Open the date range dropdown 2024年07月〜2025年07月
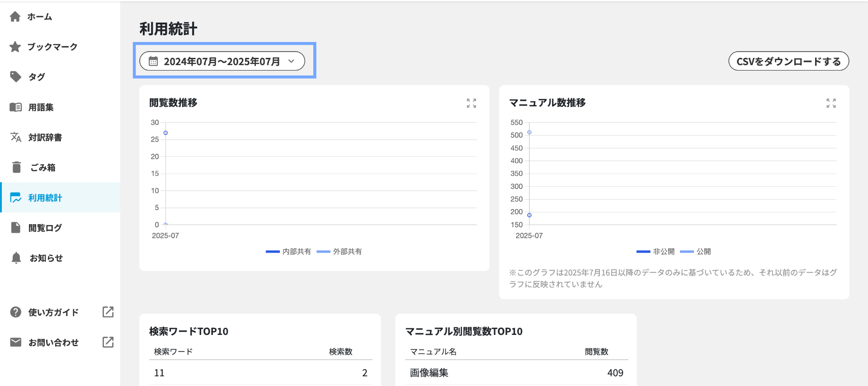Image resolution: width=868 pixels, height=386 pixels. click(222, 61)
